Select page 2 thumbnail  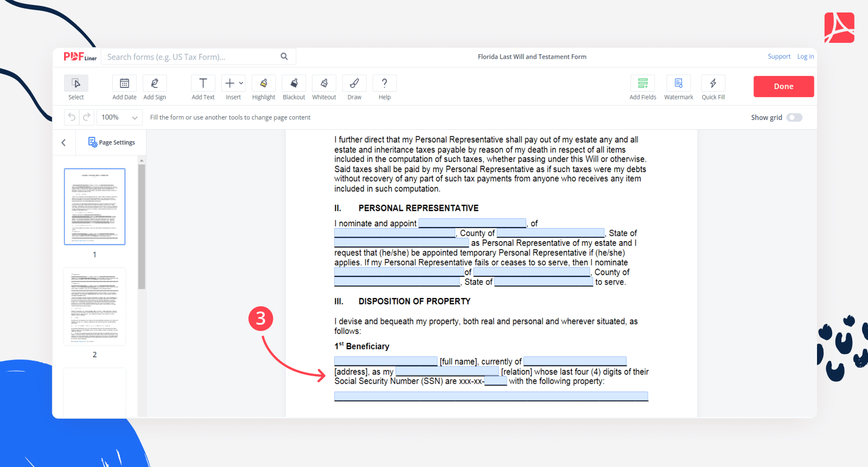point(95,307)
